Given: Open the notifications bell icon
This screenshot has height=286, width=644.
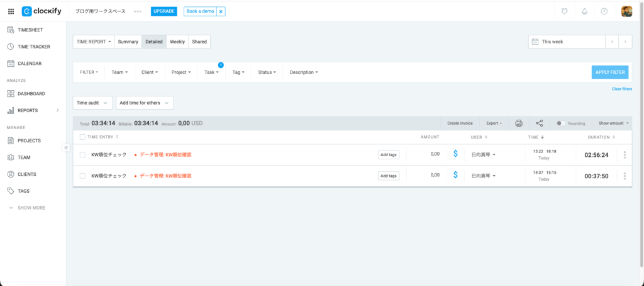Looking at the screenshot, I should 584,11.
